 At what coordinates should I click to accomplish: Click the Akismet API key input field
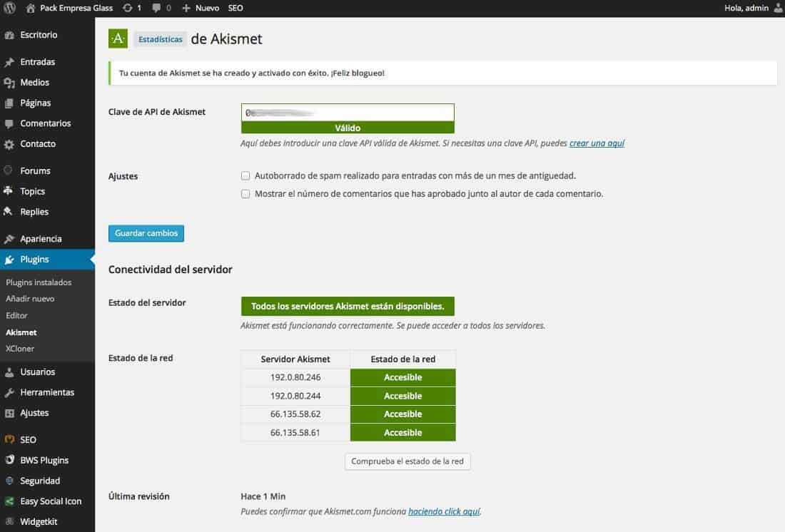[348, 113]
